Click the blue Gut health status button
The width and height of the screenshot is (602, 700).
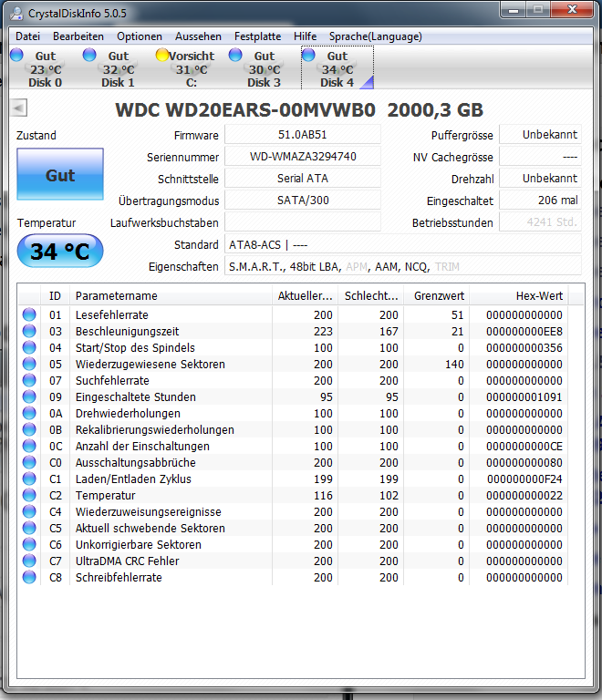point(60,175)
